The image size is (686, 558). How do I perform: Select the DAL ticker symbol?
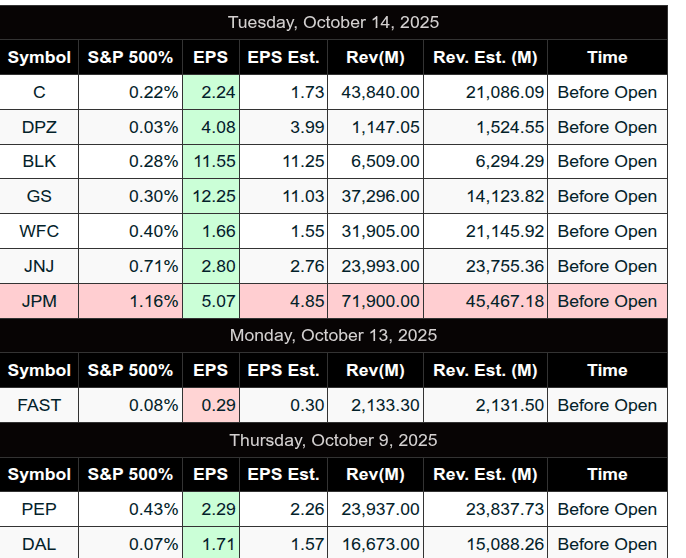click(x=39, y=544)
